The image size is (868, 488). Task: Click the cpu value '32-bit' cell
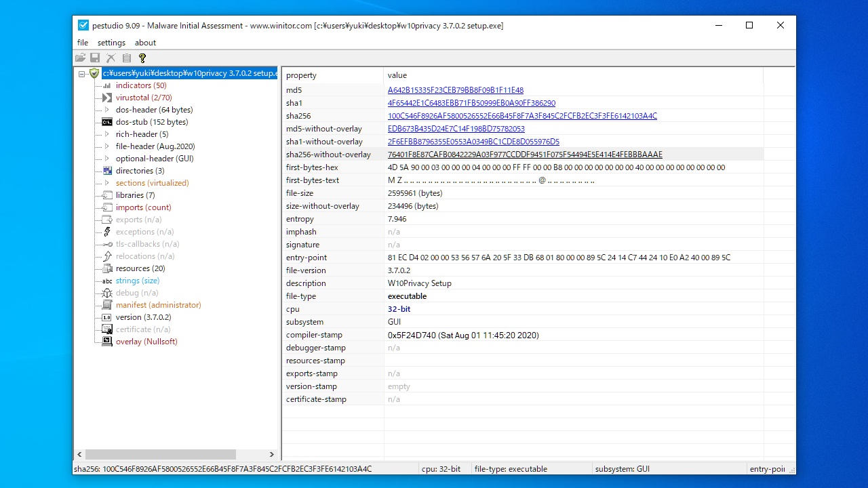(x=574, y=309)
